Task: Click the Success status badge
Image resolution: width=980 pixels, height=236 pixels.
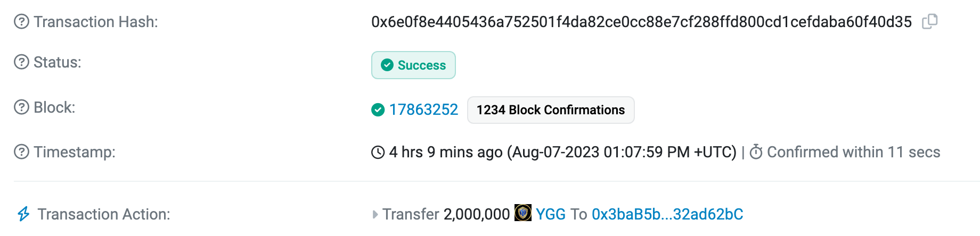Action: click(413, 65)
